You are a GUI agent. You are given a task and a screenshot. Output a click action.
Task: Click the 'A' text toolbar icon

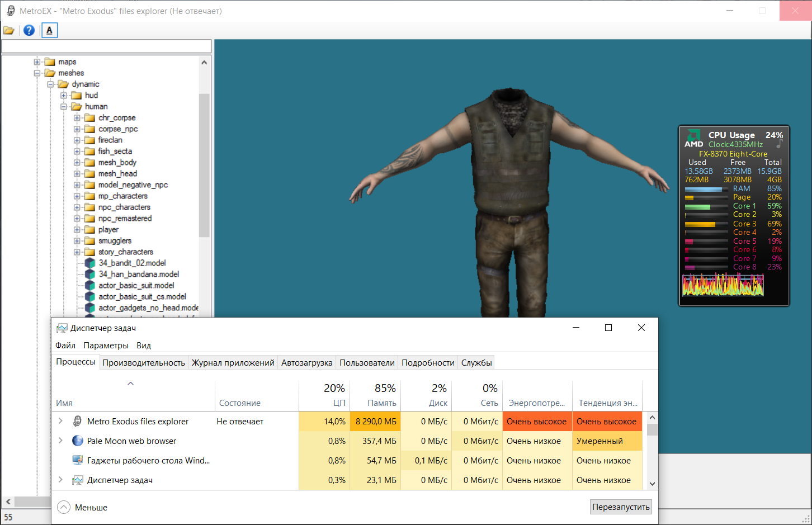point(49,30)
